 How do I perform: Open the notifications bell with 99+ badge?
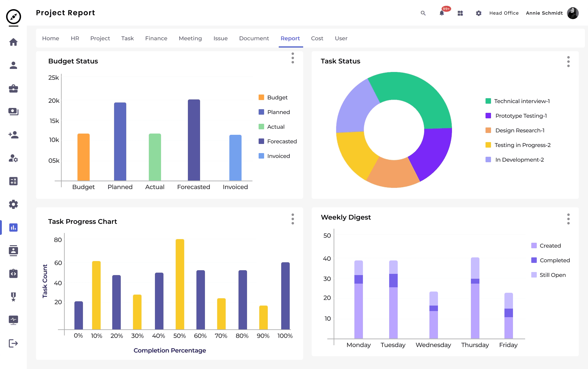tap(442, 13)
